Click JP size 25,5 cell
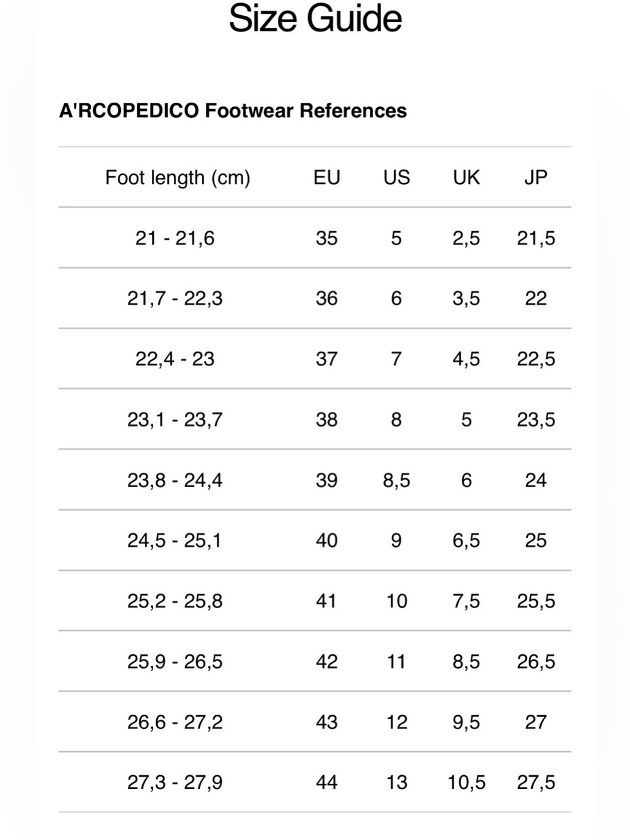630x840 pixels. [536, 601]
